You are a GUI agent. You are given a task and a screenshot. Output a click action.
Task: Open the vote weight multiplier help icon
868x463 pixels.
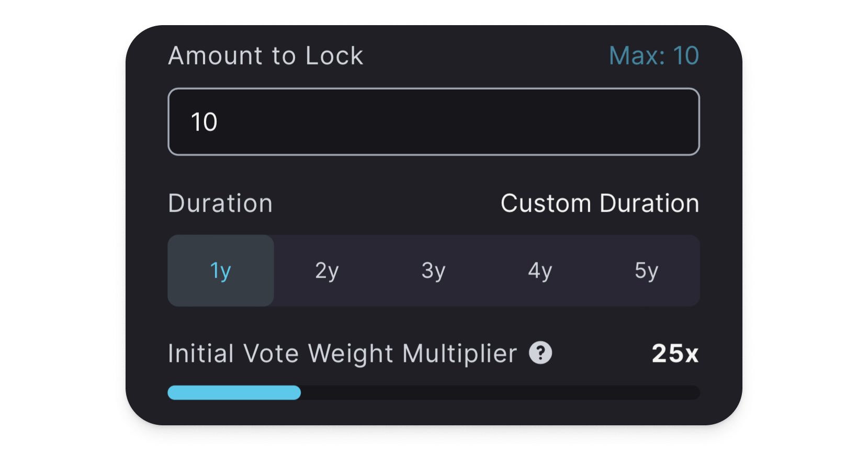coord(540,352)
